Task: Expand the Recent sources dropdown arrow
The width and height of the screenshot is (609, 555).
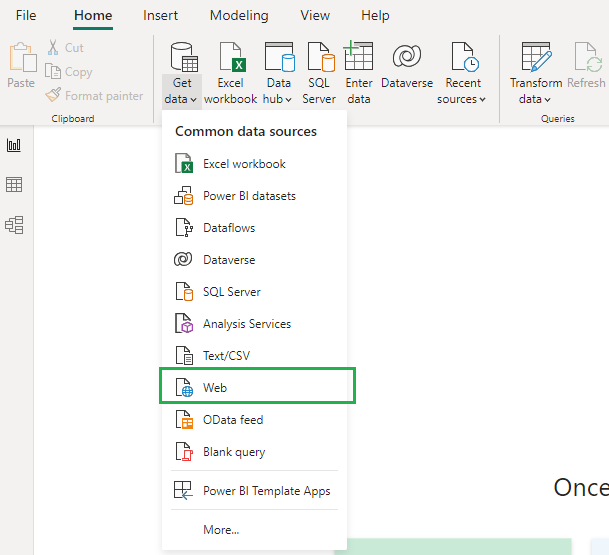Action: [482, 99]
